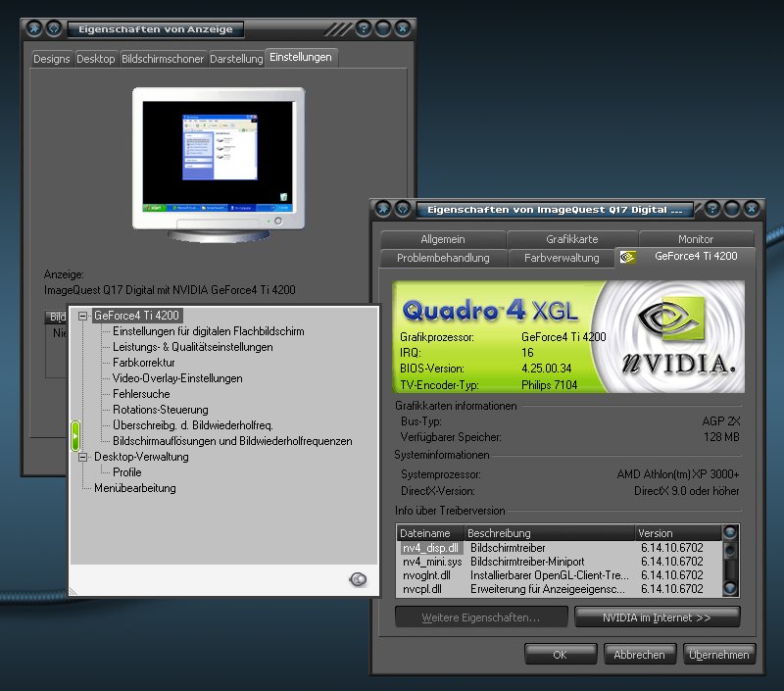
Task: Click the help question mark in the ImageQuest title bar
Action: [712, 209]
